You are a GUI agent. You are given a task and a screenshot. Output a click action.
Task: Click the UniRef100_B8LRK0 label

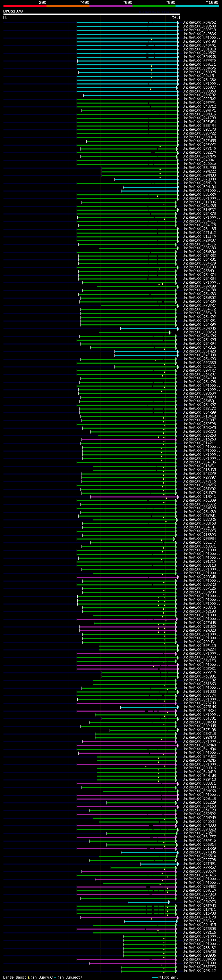point(199,194)
